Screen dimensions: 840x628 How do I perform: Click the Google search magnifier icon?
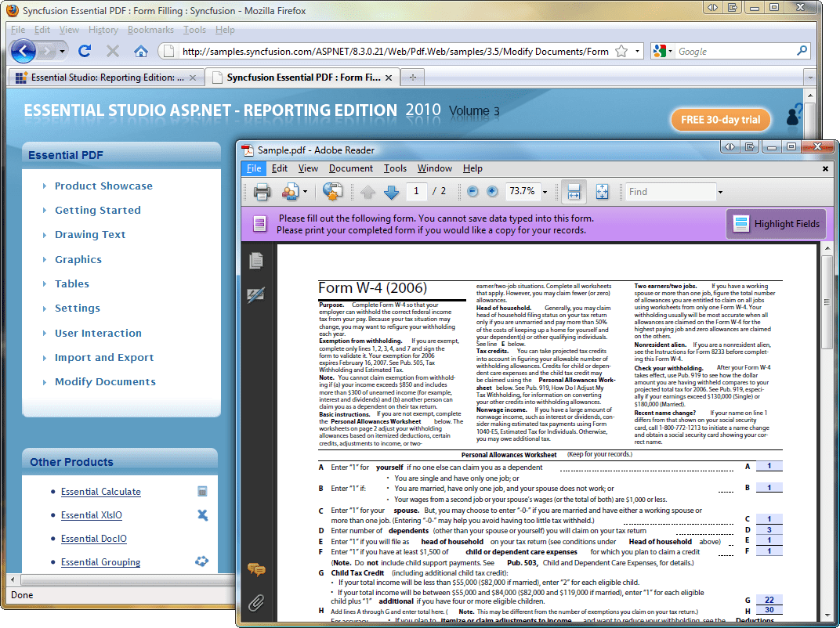pyautogui.click(x=802, y=51)
